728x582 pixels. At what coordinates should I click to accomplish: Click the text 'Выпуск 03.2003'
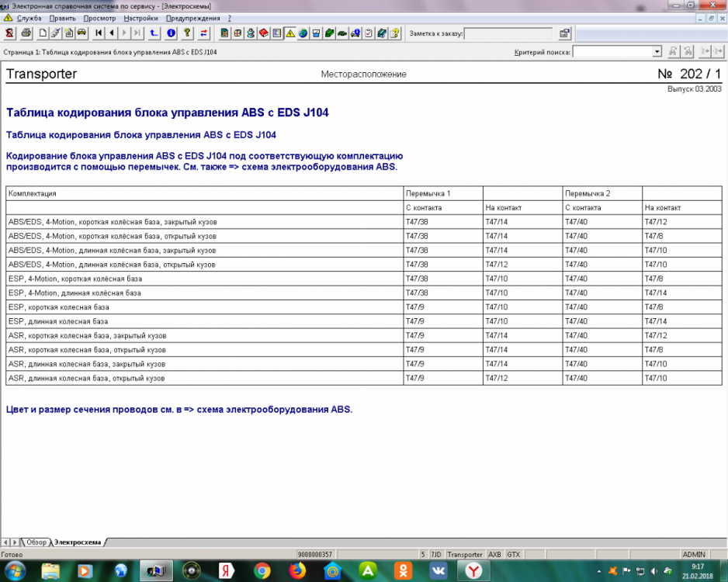tap(695, 88)
